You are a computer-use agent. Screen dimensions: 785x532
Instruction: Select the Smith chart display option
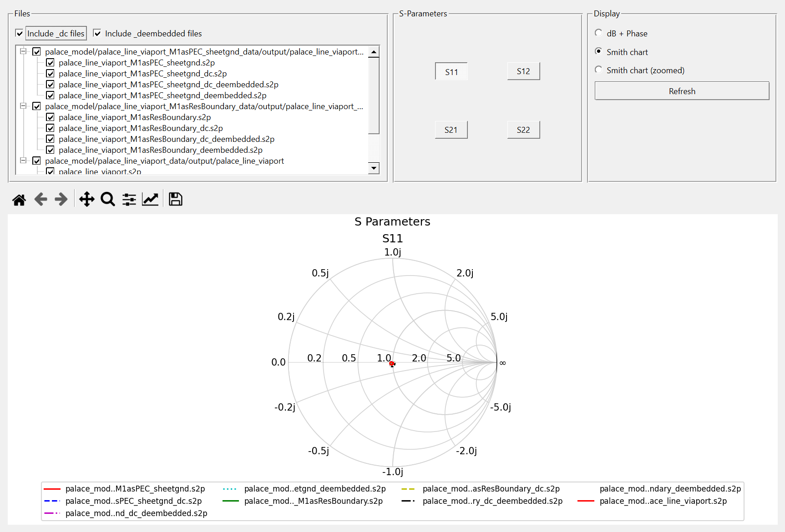tap(598, 51)
